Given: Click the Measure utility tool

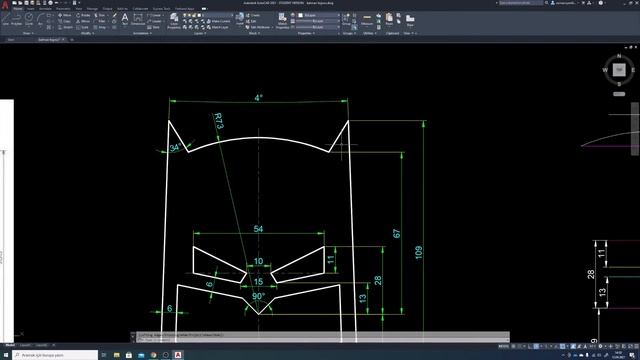Looking at the screenshot, I should [367, 20].
